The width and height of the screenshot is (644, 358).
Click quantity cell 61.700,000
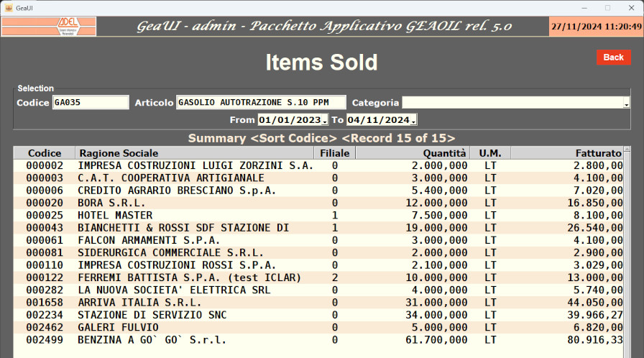(436, 340)
